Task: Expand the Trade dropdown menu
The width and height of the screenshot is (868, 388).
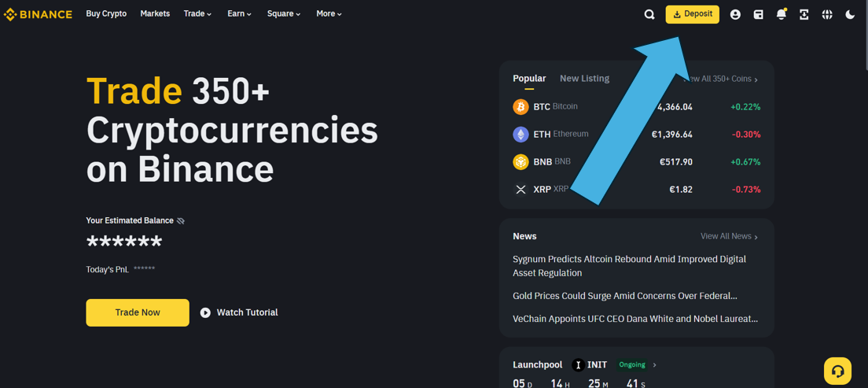Action: coord(197,14)
